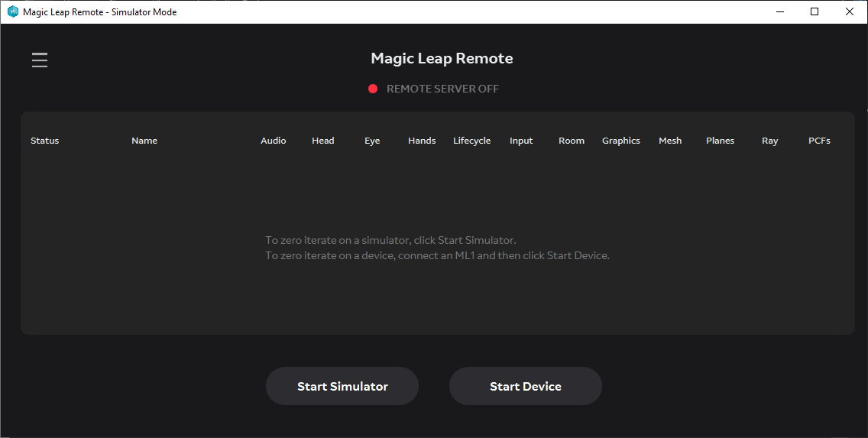This screenshot has height=438, width=868.
Task: Click the Head column header
Action: (322, 141)
